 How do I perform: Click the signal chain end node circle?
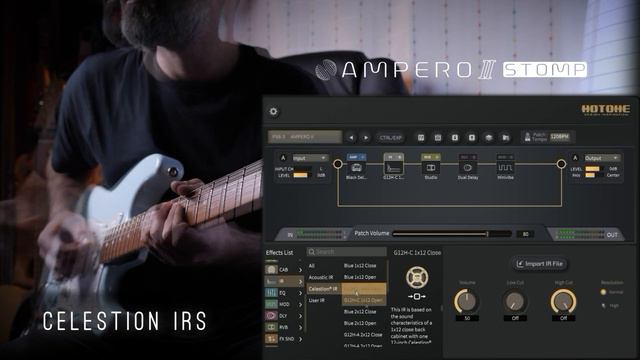point(561,164)
